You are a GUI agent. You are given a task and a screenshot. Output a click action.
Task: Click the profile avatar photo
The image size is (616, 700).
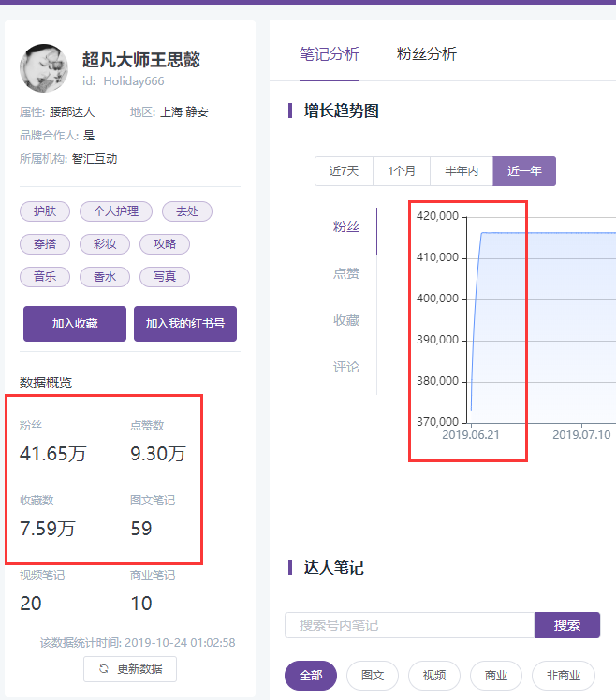[x=44, y=68]
